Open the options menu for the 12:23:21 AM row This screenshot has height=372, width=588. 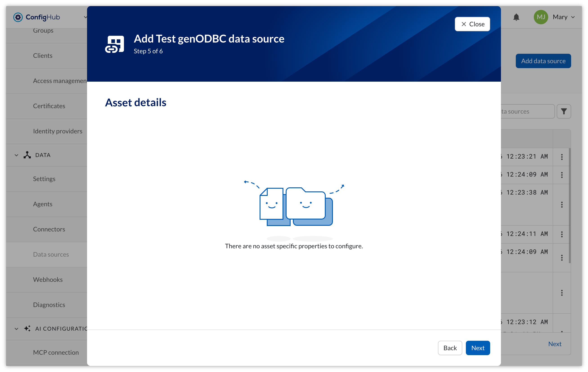[562, 157]
